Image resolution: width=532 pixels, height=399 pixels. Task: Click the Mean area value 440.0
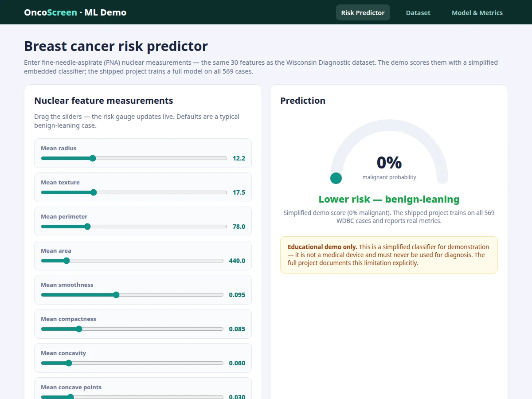point(237,261)
